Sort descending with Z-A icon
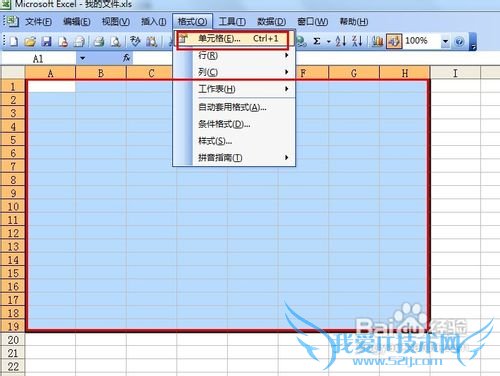The width and height of the screenshot is (500, 376). click(x=357, y=42)
